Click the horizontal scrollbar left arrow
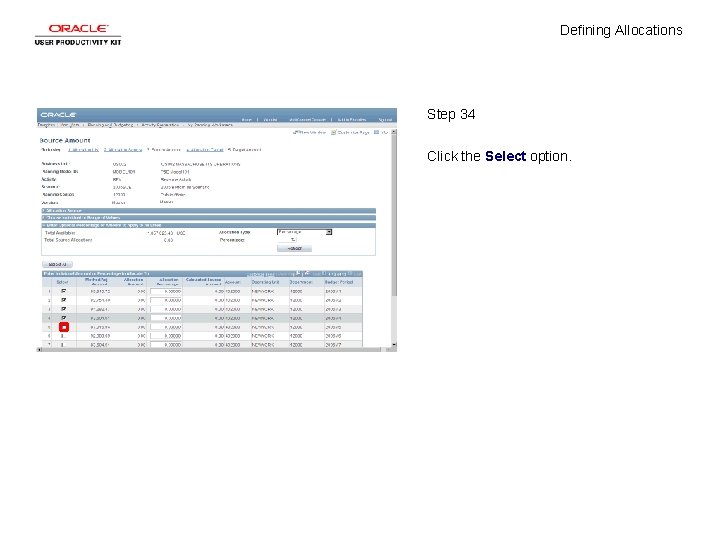This screenshot has height=540, width=720. [x=39, y=350]
